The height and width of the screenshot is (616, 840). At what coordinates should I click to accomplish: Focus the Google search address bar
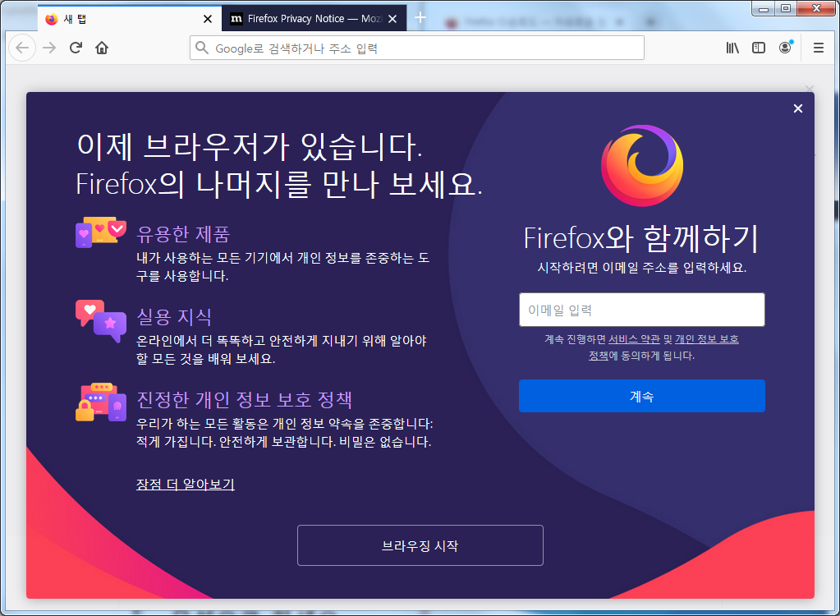pos(417,48)
